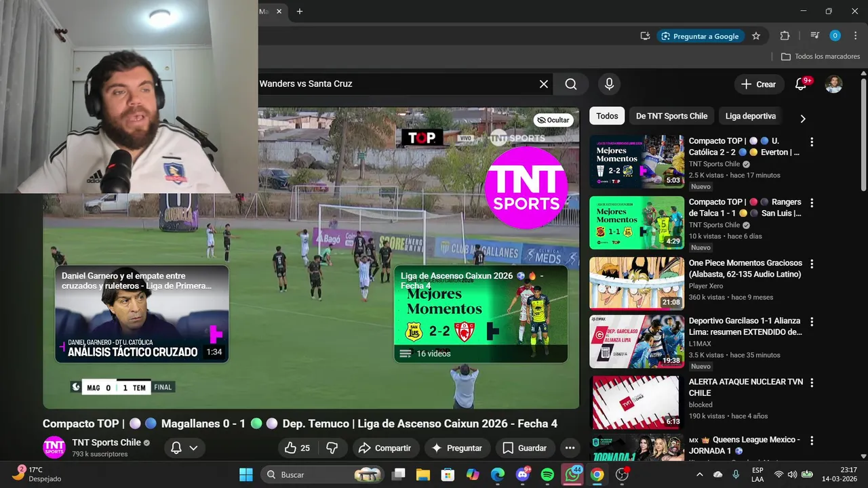Viewport: 868px width, 488px height.
Task: Open the TNT Sports Chile channel name
Action: pyautogui.click(x=106, y=443)
